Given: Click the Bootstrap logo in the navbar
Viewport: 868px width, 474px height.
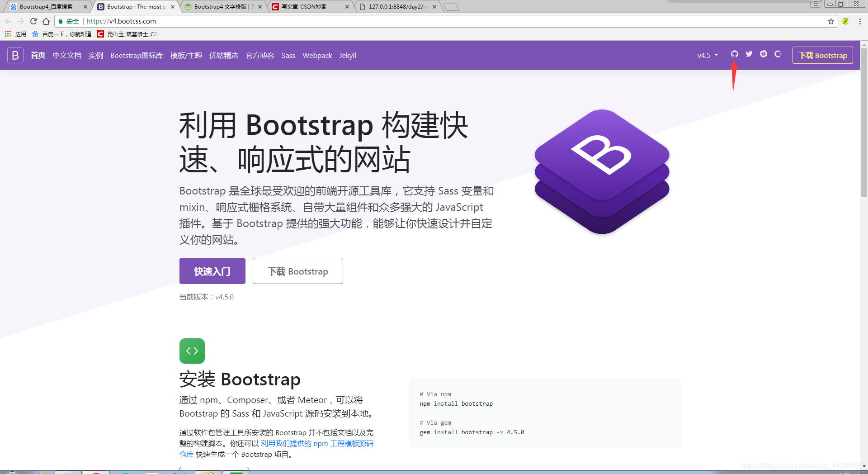Looking at the screenshot, I should [x=15, y=55].
